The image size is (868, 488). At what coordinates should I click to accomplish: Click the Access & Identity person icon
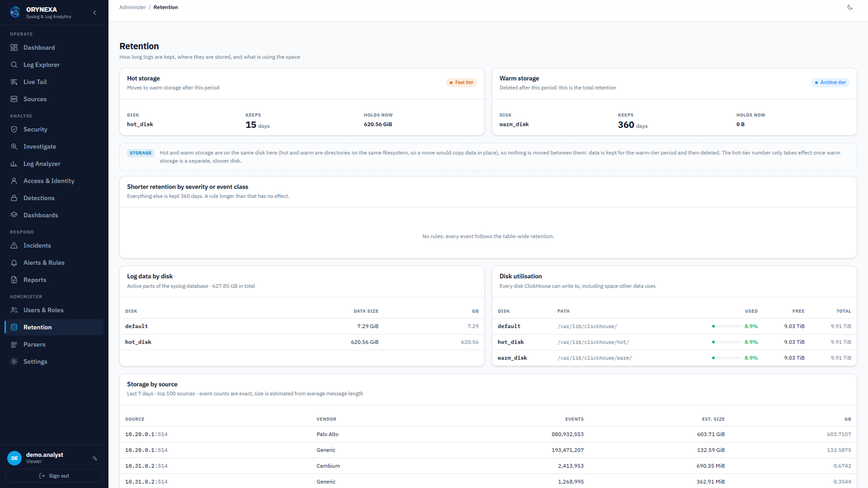[14, 181]
